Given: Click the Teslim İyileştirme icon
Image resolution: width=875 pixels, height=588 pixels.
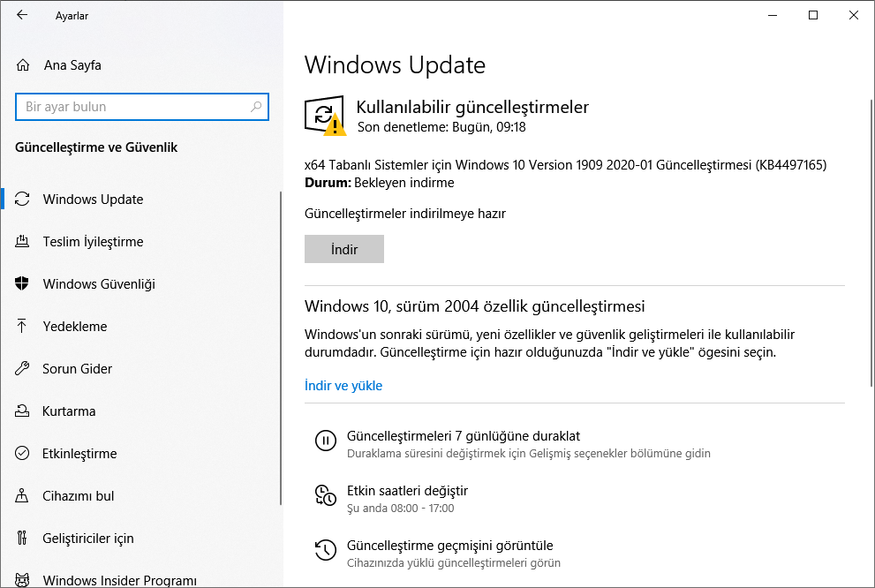Looking at the screenshot, I should pos(24,242).
